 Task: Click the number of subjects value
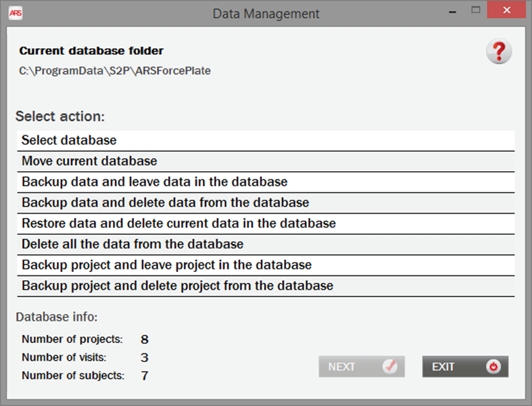(145, 376)
